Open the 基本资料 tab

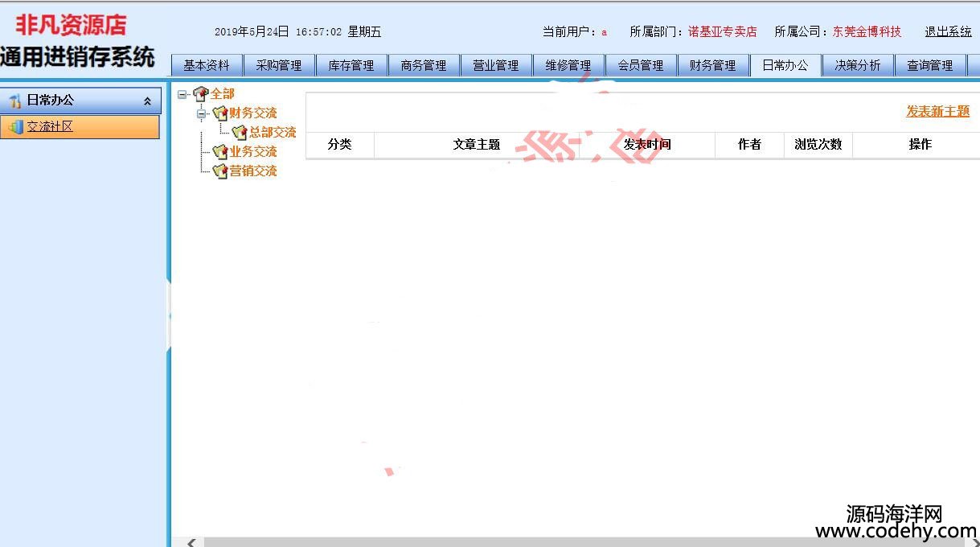207,66
